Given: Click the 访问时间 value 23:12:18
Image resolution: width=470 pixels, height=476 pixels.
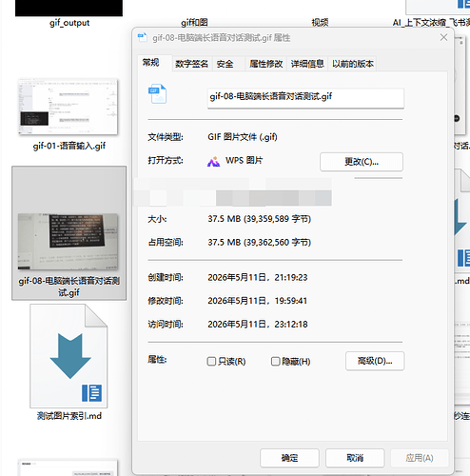Looking at the screenshot, I should [291, 325].
